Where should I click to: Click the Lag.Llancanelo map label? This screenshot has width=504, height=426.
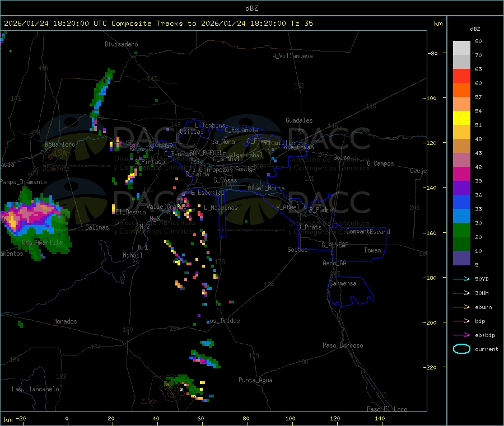pos(36,389)
